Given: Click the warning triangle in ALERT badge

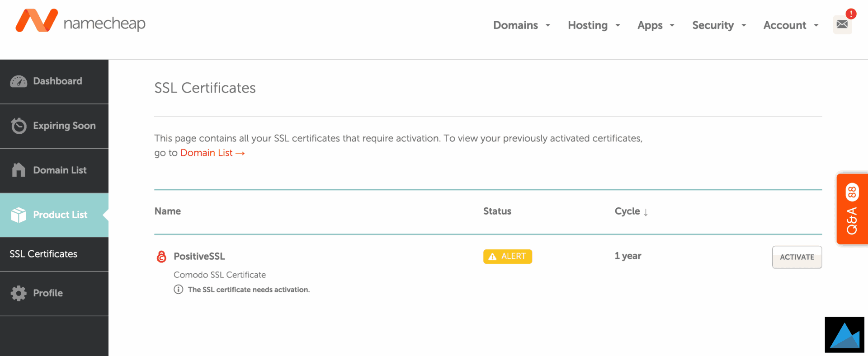Looking at the screenshot, I should pos(493,257).
